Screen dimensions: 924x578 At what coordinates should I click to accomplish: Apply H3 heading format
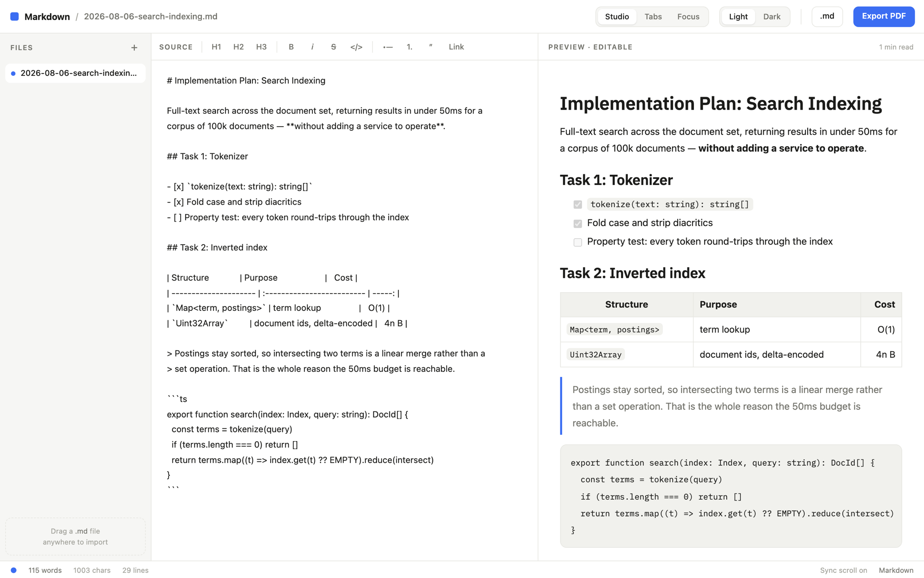click(x=261, y=47)
